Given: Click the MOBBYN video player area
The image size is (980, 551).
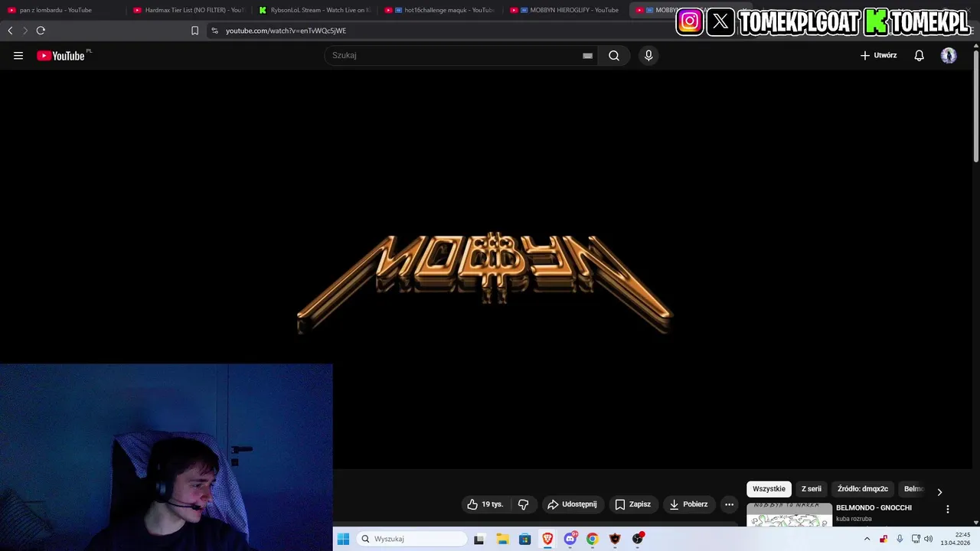Looking at the screenshot, I should (x=485, y=269).
